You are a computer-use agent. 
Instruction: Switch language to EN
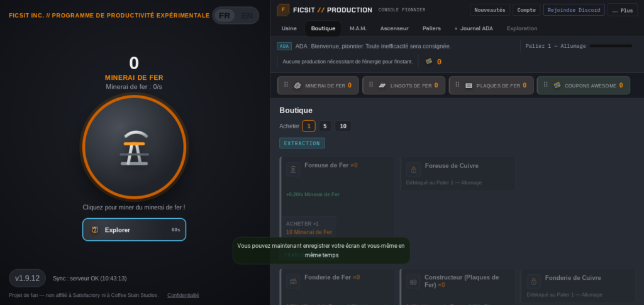247,16
